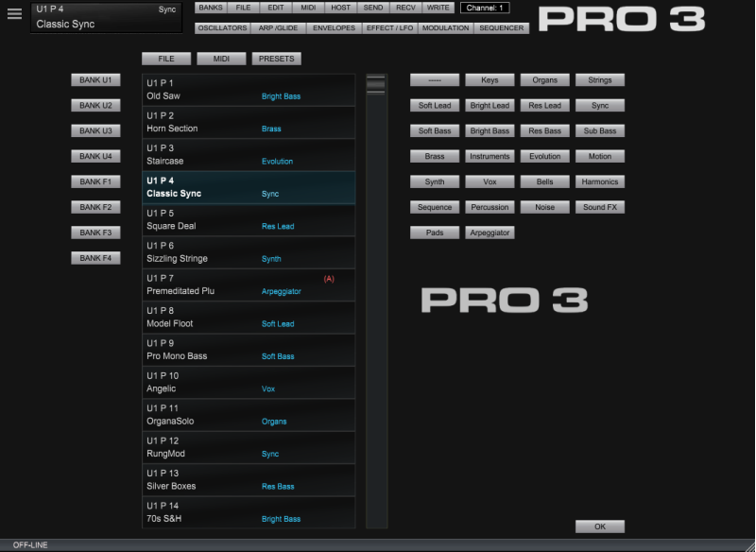Click SEND in the top menu bar

click(372, 7)
